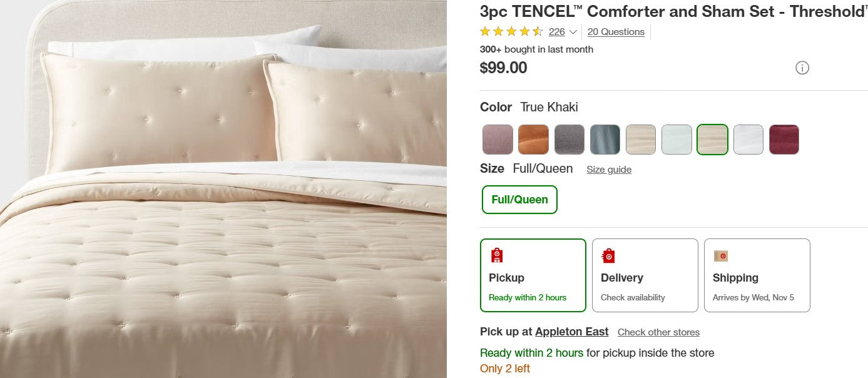
Task: Expand the reviews chevron next to 226
Action: coord(573,32)
